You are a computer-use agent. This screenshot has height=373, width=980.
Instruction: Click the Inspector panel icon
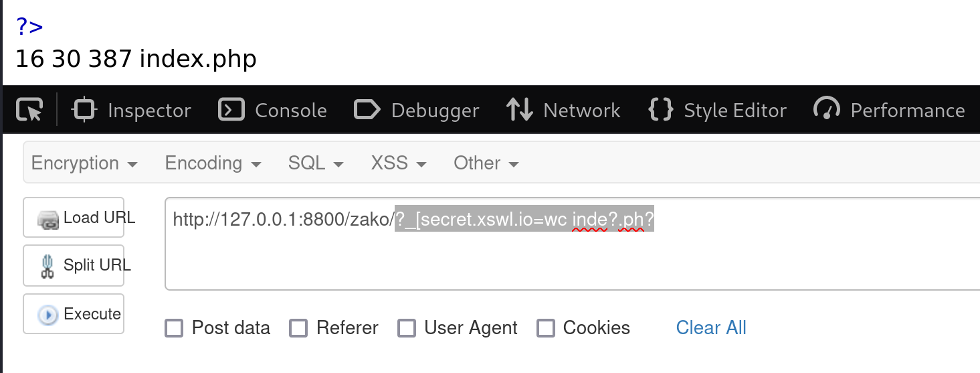(x=84, y=110)
